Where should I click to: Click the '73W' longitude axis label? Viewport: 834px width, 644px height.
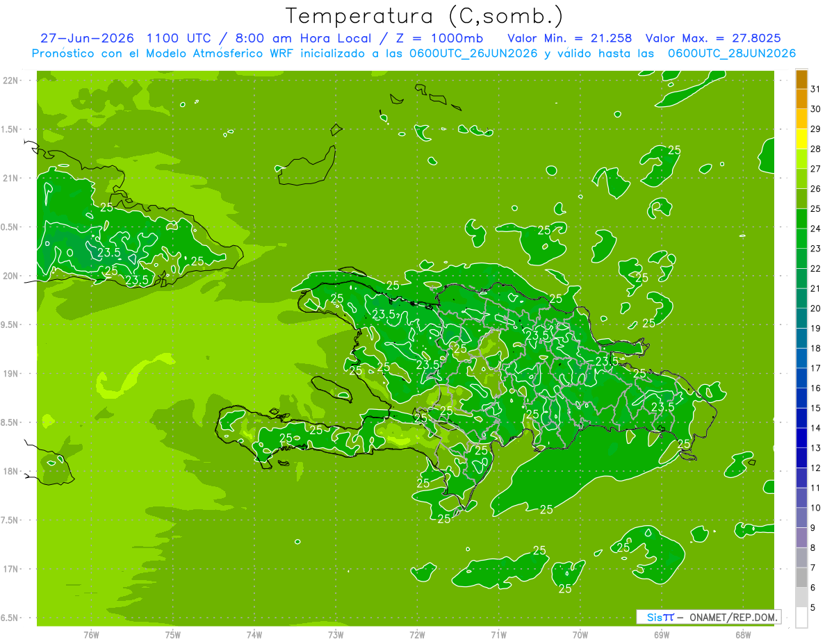(336, 634)
